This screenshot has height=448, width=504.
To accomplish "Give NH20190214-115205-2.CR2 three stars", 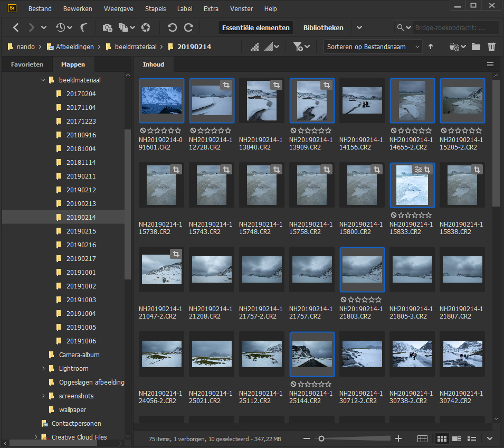I will 465,130.
